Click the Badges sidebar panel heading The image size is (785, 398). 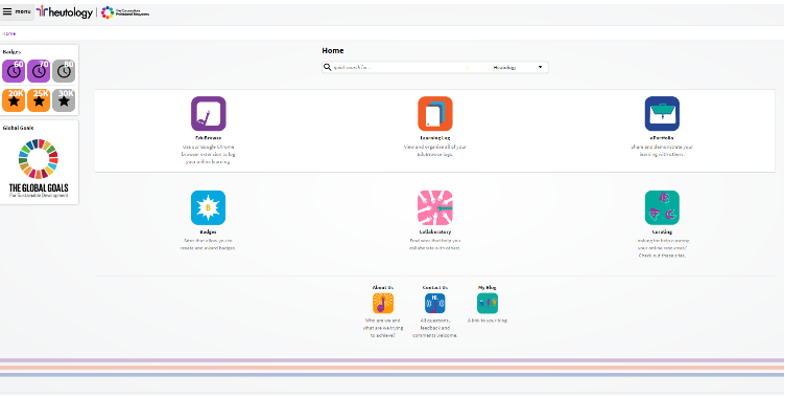(x=12, y=52)
